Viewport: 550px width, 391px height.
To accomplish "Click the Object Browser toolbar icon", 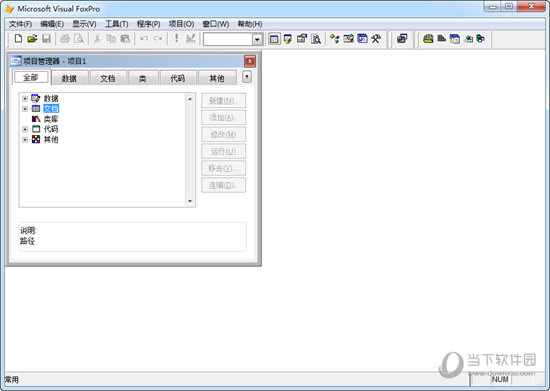I will point(348,39).
